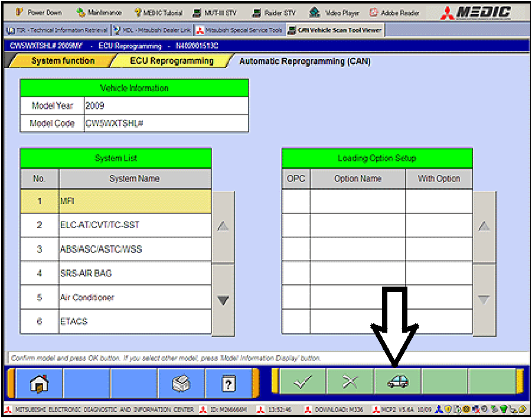Confirm with the checkmark OK button

pyautogui.click(x=302, y=383)
